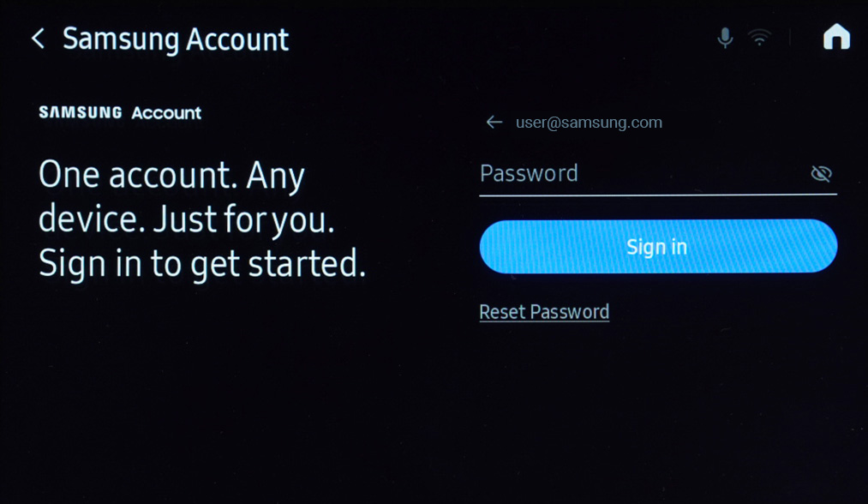The width and height of the screenshot is (868, 504).
Task: Open the home screen via house icon
Action: (836, 37)
